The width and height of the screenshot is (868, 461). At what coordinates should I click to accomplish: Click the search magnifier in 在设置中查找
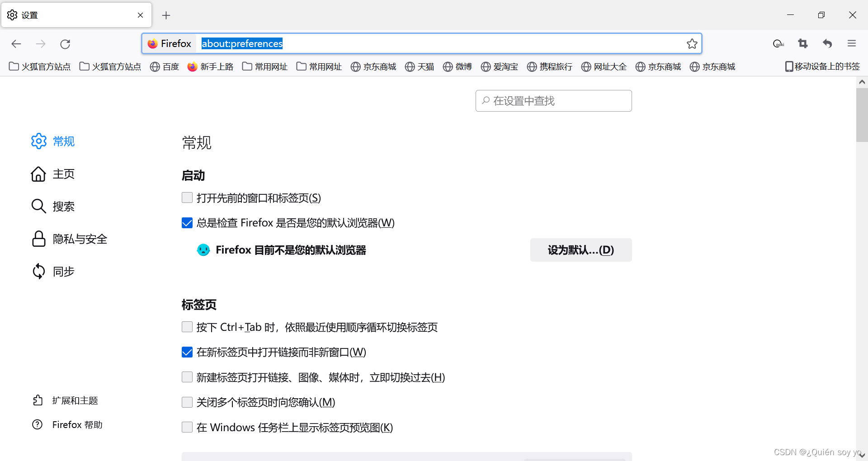coord(486,100)
